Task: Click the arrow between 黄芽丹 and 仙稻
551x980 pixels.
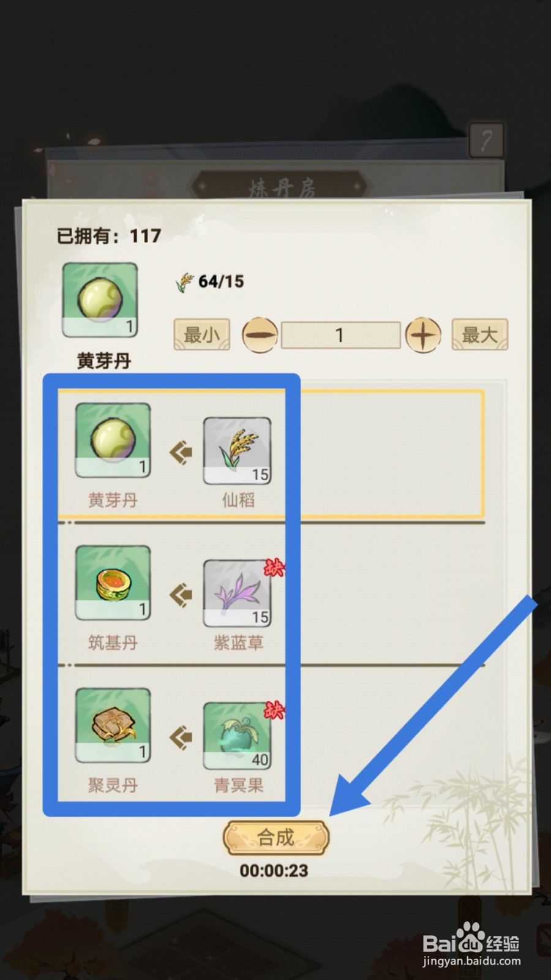Action: click(181, 453)
